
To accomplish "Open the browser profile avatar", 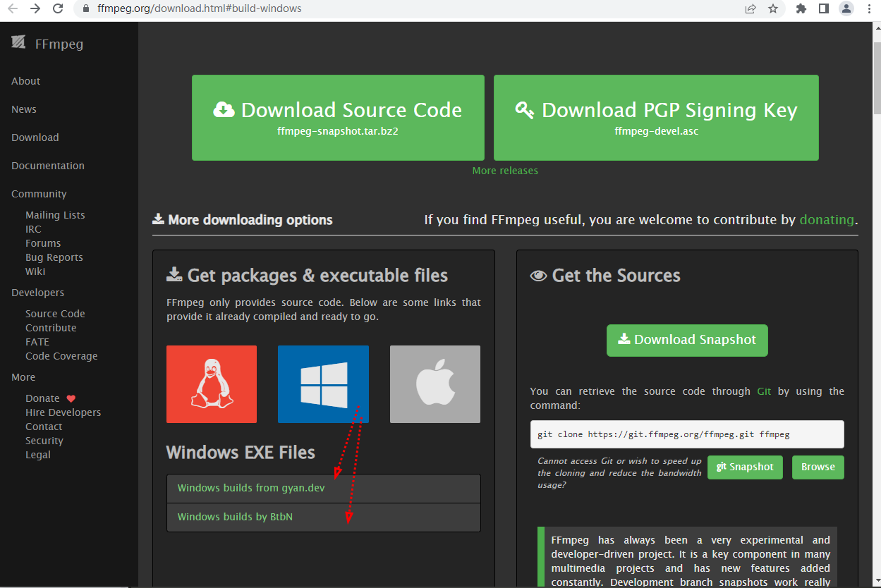I will (846, 9).
